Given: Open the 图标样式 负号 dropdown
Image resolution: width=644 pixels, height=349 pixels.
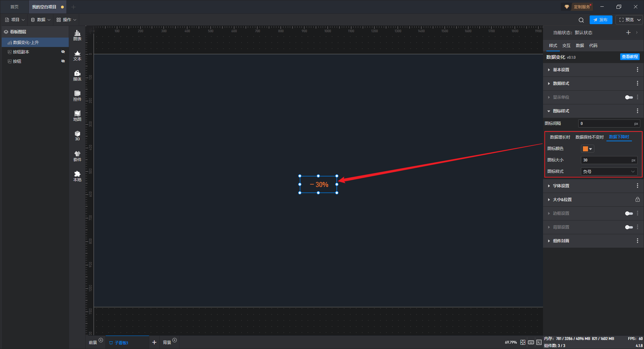Looking at the screenshot, I should click(609, 171).
